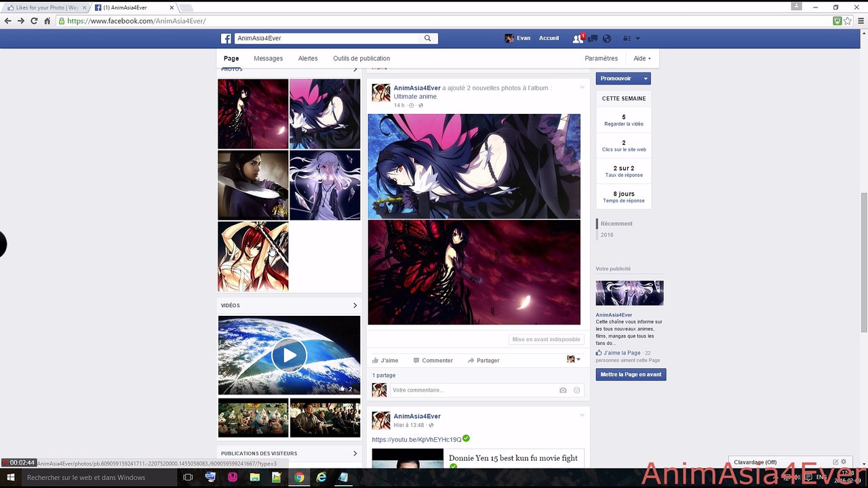Open Outils de publication tab

[x=361, y=58]
